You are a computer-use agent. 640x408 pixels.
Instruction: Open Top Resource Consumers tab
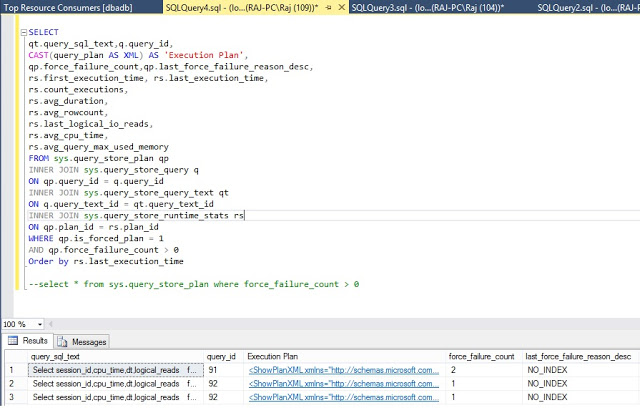[56, 8]
